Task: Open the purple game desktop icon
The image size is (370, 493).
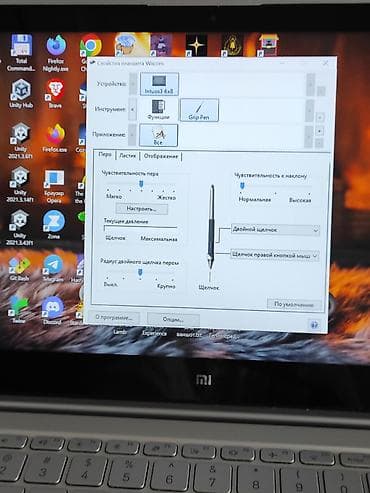Action: [161, 44]
